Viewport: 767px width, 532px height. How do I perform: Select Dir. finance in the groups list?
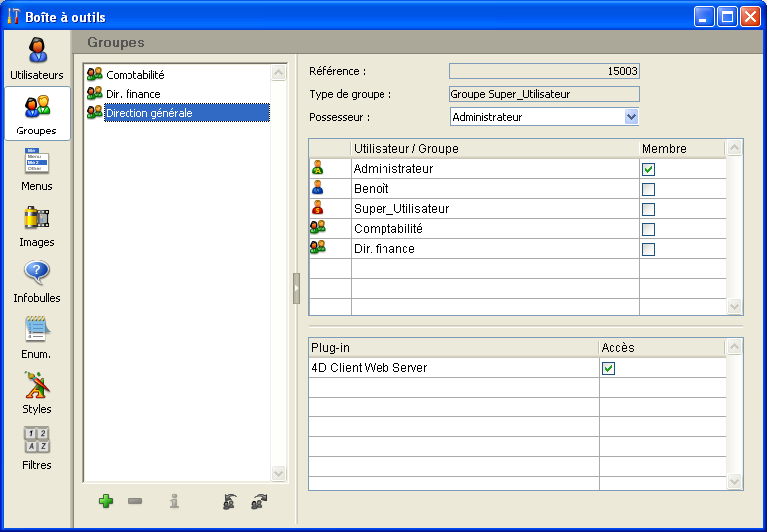click(133, 94)
